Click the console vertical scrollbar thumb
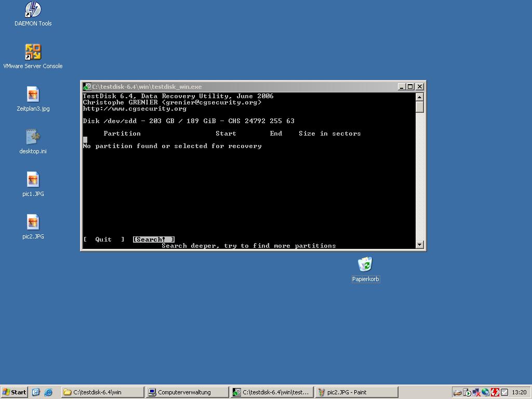 420,107
